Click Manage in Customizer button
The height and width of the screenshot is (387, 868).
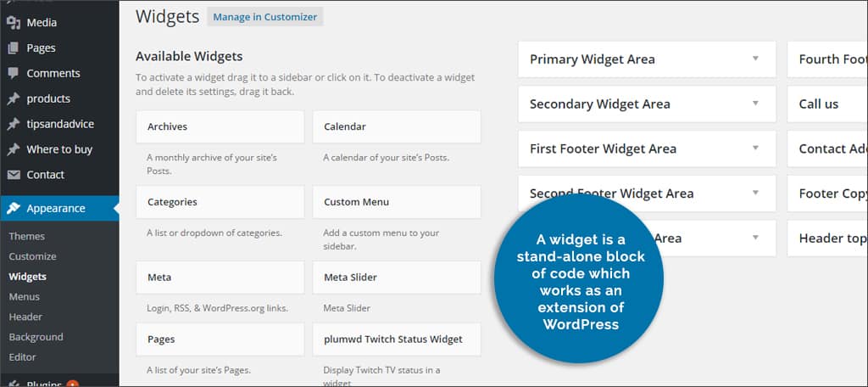tap(265, 17)
